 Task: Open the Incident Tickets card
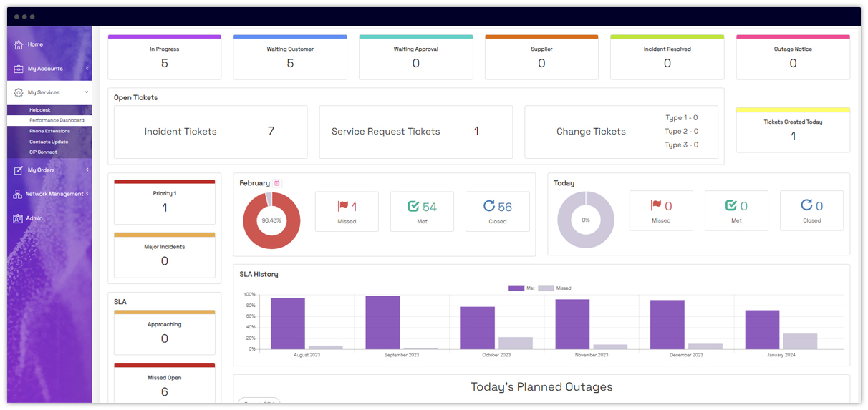click(211, 132)
